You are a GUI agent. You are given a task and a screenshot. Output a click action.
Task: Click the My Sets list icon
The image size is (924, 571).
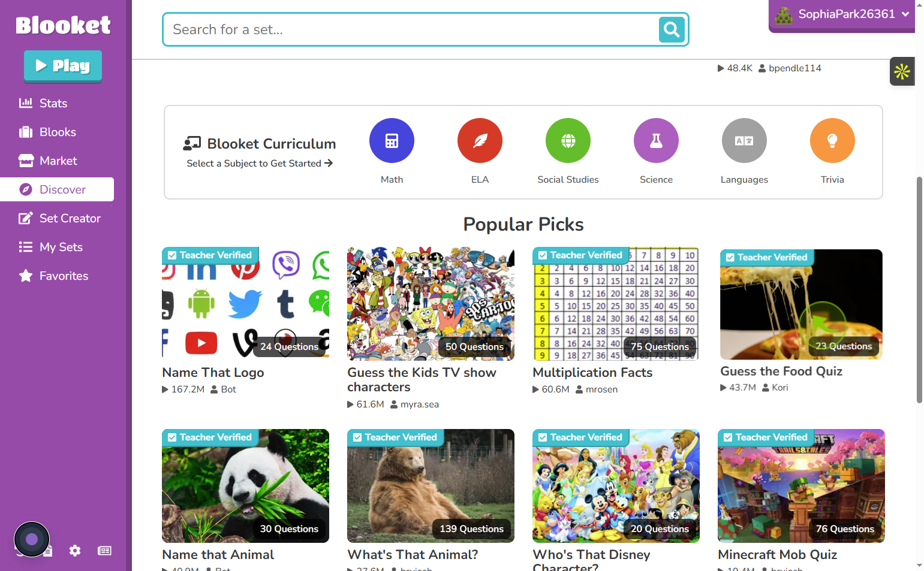26,247
